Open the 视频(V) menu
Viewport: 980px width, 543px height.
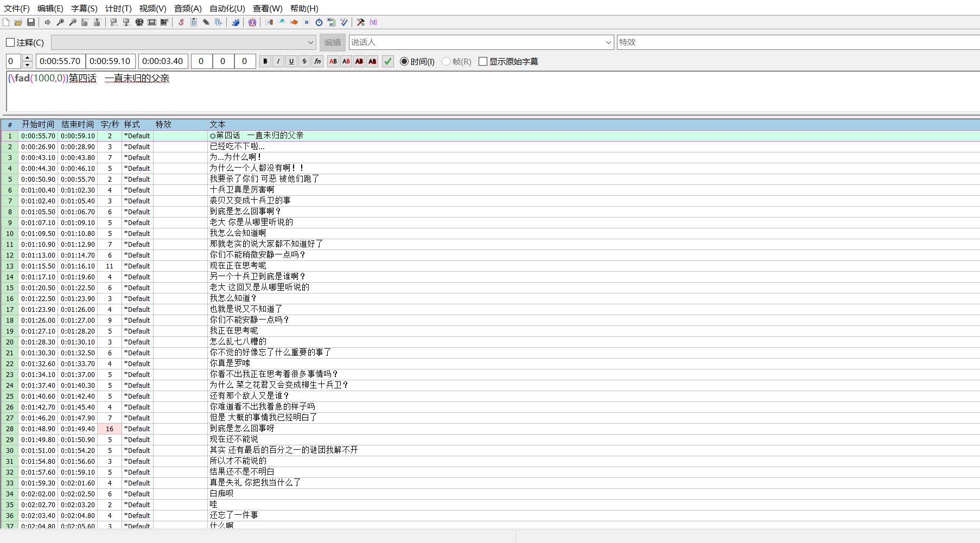coord(152,8)
